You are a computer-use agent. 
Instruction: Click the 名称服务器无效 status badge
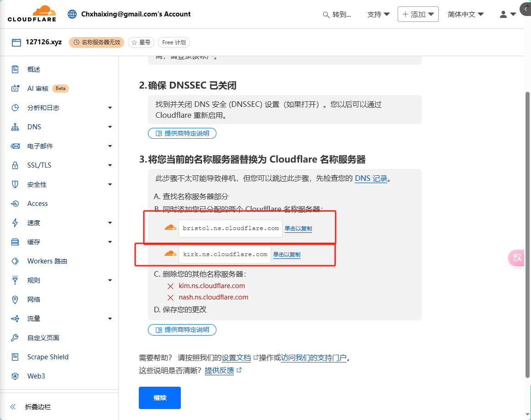[96, 42]
